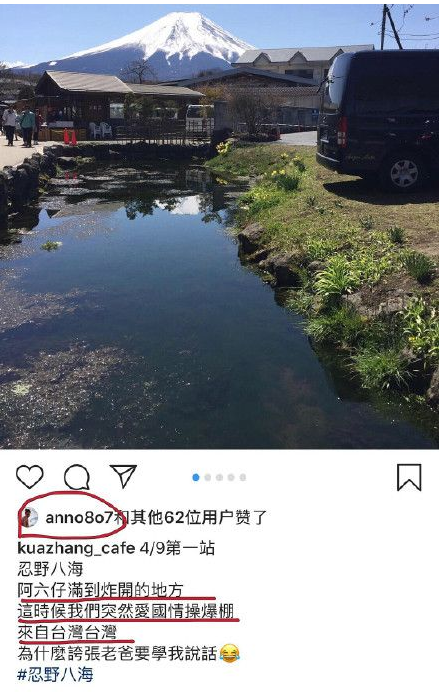The height and width of the screenshot is (692, 445).
Task: Save post with bookmark icon
Action: (409, 477)
